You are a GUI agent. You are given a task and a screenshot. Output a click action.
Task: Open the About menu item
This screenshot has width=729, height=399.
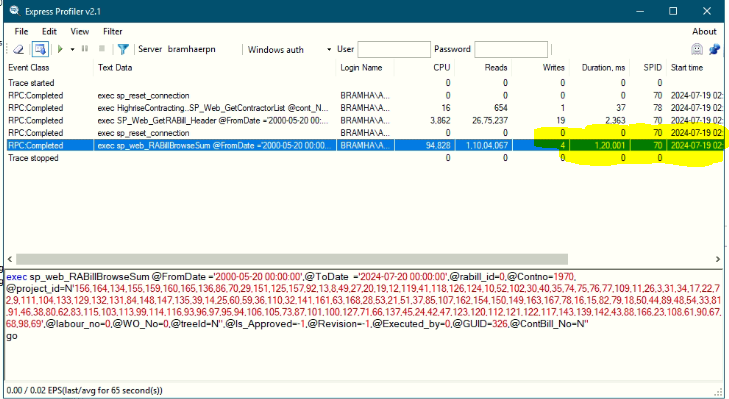click(704, 32)
